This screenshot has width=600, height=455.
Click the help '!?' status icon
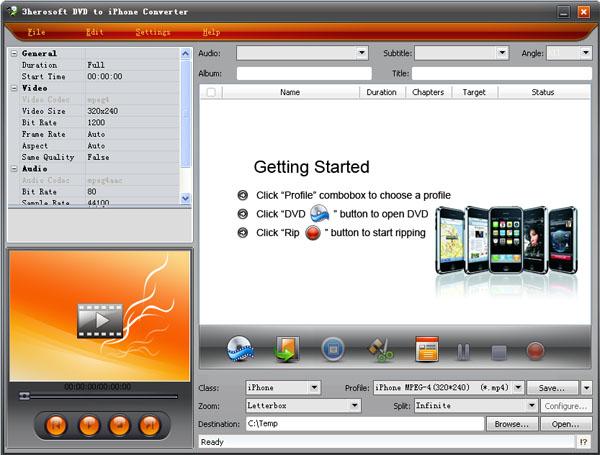tap(584, 442)
